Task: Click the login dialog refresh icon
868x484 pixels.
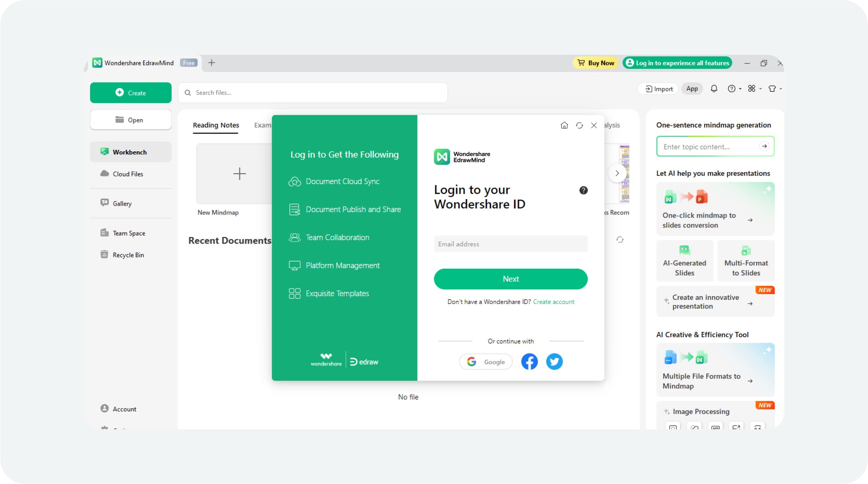Action: point(579,126)
